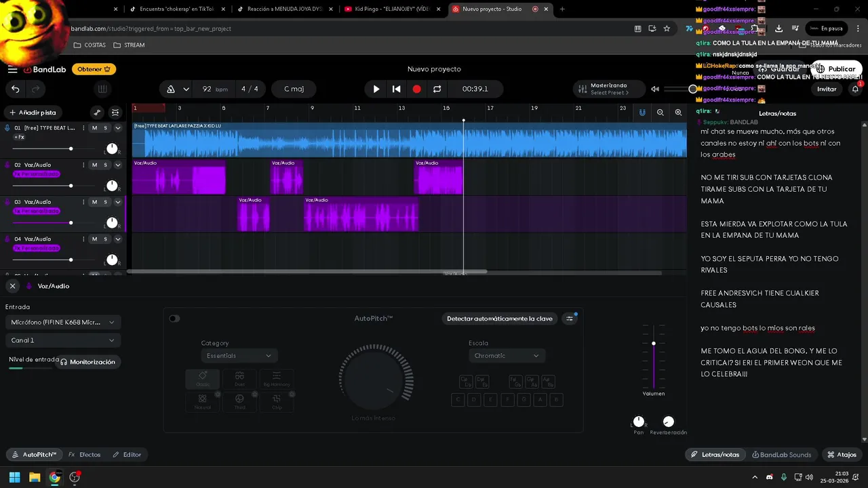Screen dimensions: 868x488
Task: Mute track 03 Voz/Audio
Action: pos(94,202)
